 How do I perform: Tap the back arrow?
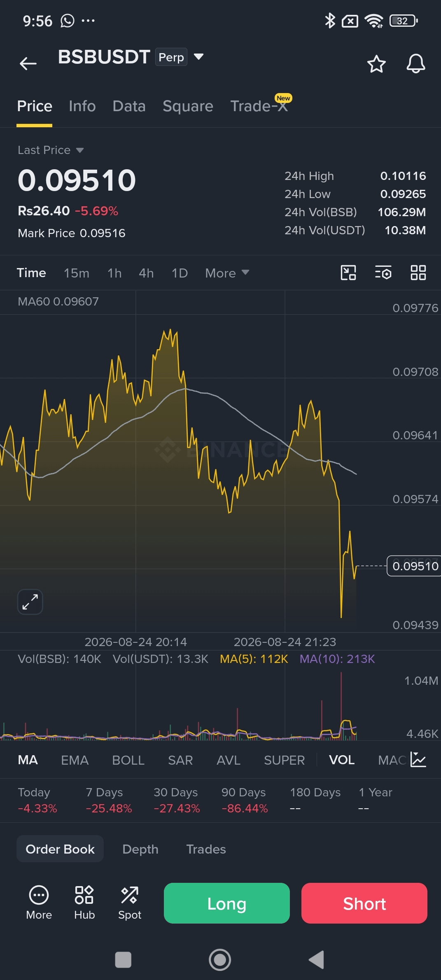[28, 63]
